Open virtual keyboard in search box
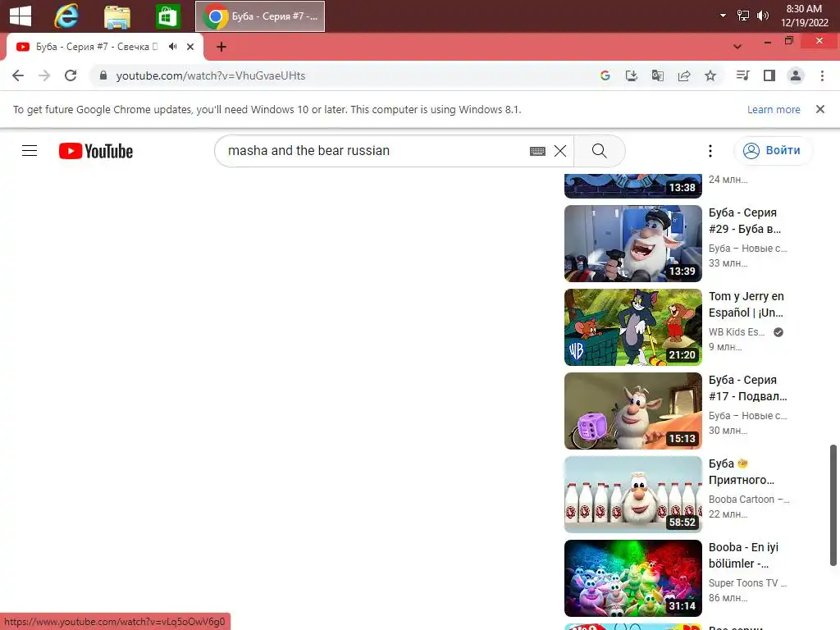Viewport: 840px width, 630px height. (537, 151)
